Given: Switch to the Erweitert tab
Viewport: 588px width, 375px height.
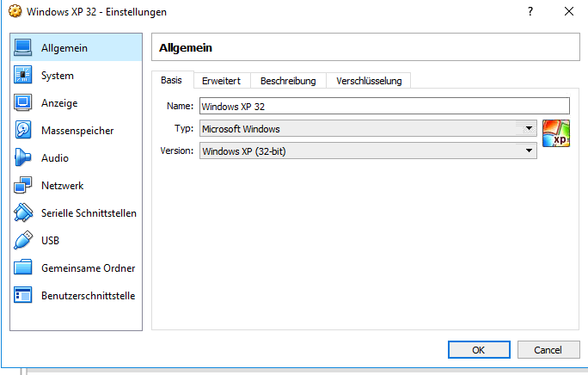Looking at the screenshot, I should [x=222, y=81].
